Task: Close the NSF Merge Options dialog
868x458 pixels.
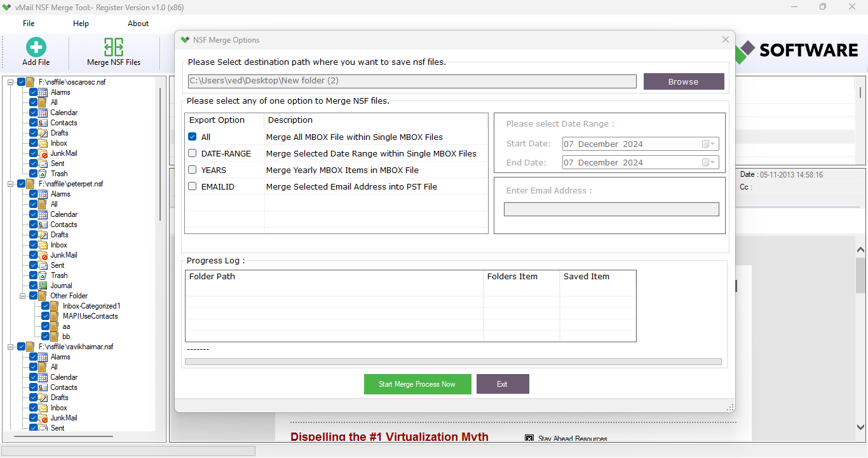Action: (x=726, y=39)
